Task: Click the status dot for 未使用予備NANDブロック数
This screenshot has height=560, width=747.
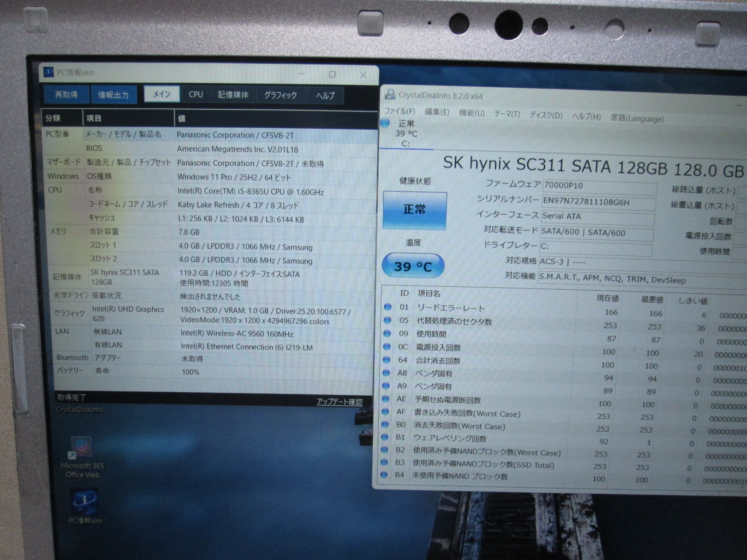Action: [384, 475]
